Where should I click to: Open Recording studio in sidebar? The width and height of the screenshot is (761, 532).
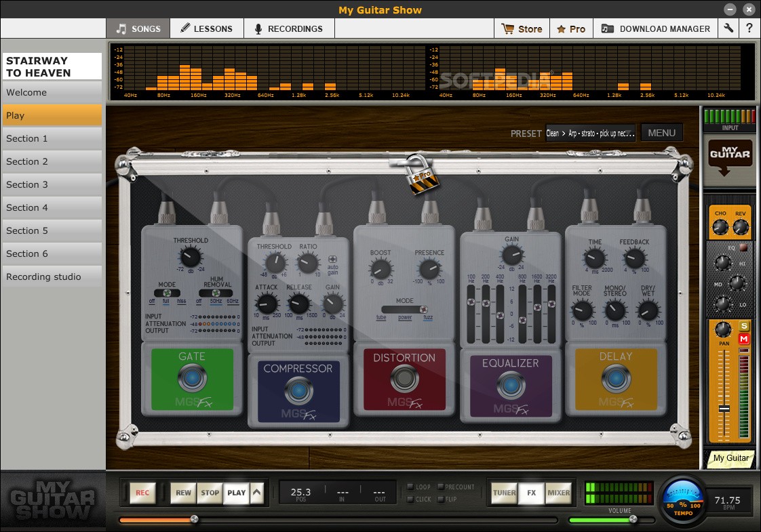pos(52,277)
